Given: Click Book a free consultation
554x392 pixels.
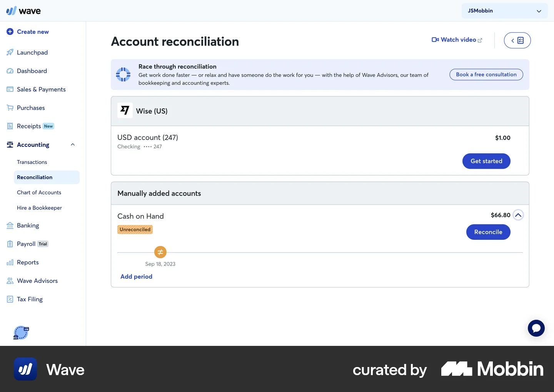Looking at the screenshot, I should point(486,75).
